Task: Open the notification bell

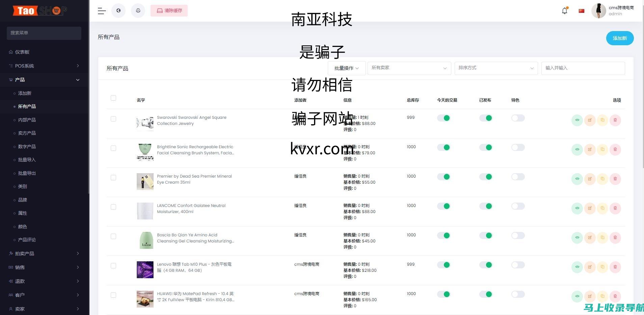Action: 565,11
